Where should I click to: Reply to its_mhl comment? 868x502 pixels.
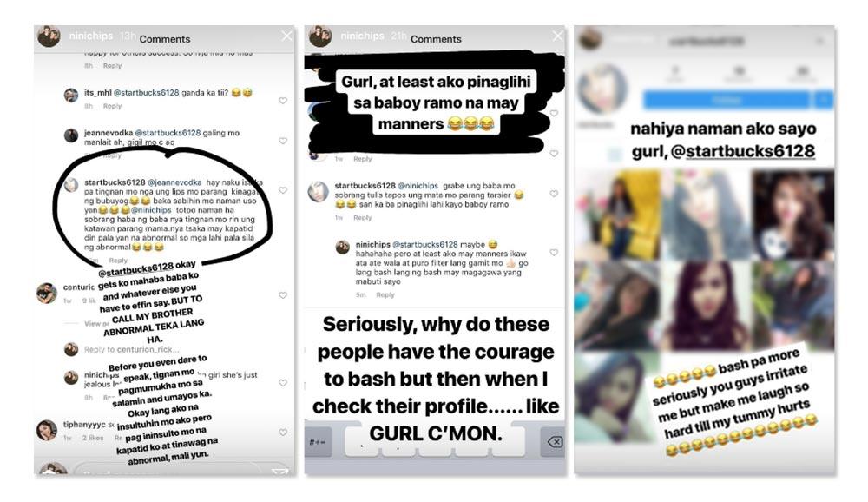(x=112, y=106)
